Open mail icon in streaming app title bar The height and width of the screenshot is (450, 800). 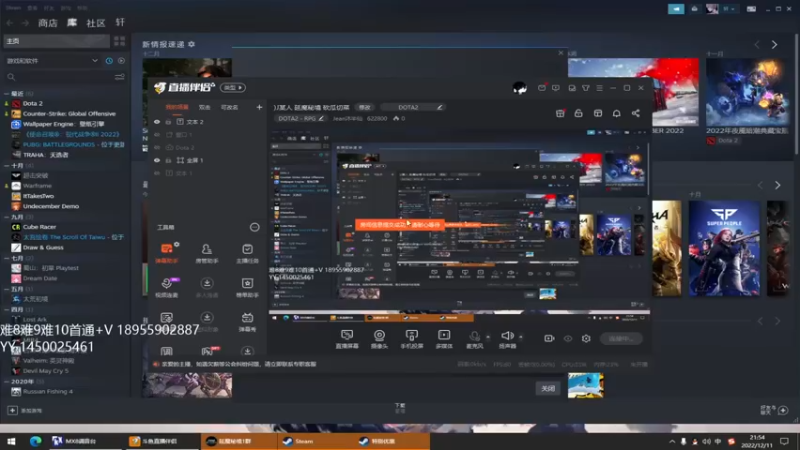(x=542, y=88)
